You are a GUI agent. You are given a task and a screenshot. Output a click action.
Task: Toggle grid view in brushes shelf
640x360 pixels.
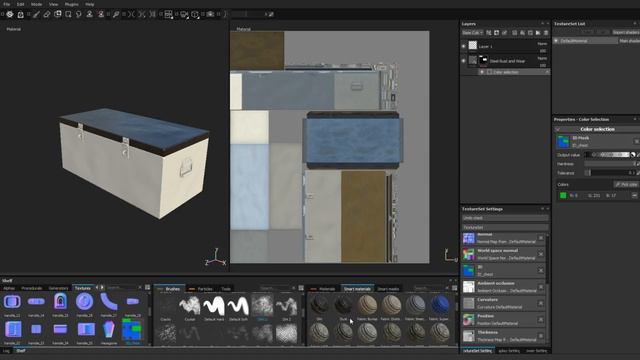(x=301, y=288)
